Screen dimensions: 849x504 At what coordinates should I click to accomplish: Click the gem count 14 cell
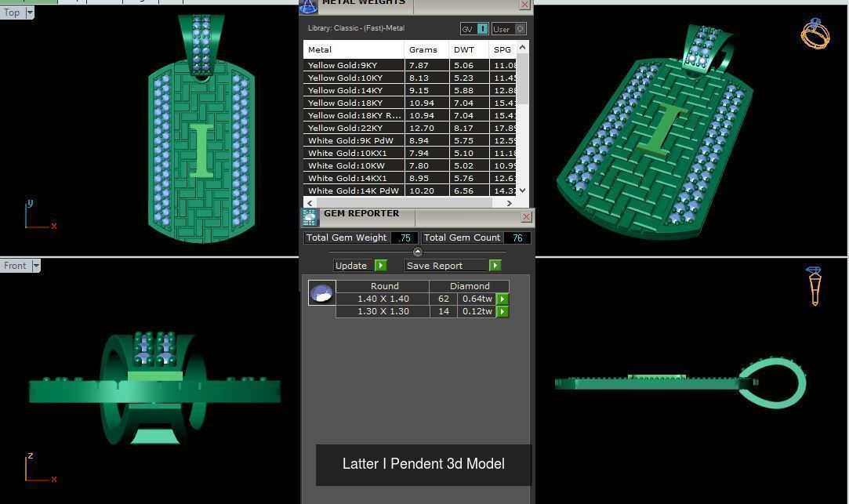(444, 311)
